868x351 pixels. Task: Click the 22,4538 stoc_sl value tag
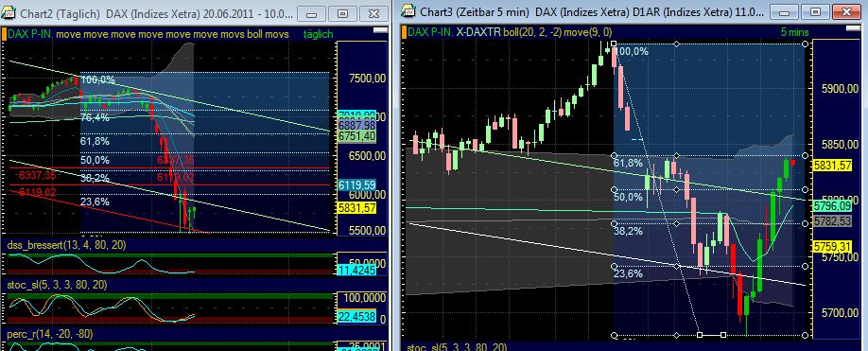tap(356, 317)
